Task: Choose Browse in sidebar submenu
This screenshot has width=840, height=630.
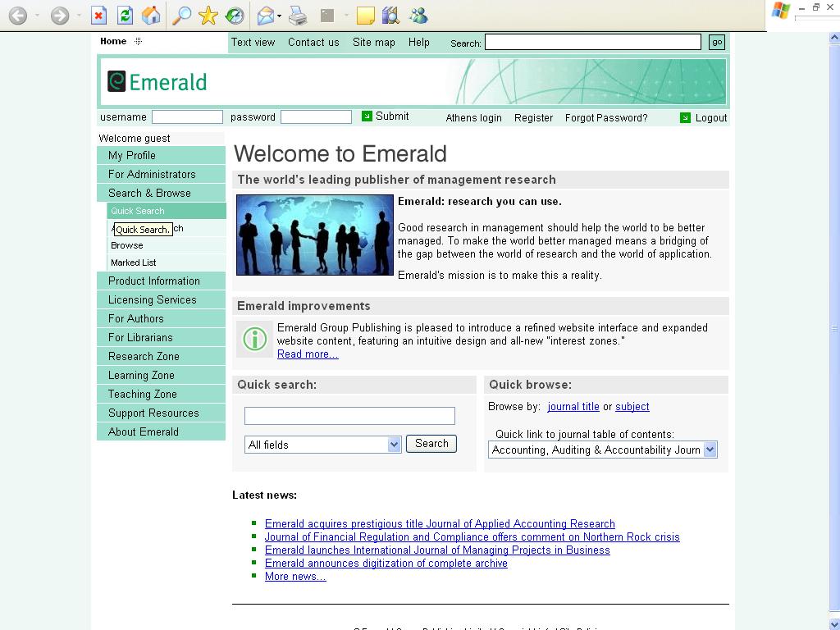Action: pyautogui.click(x=166, y=245)
